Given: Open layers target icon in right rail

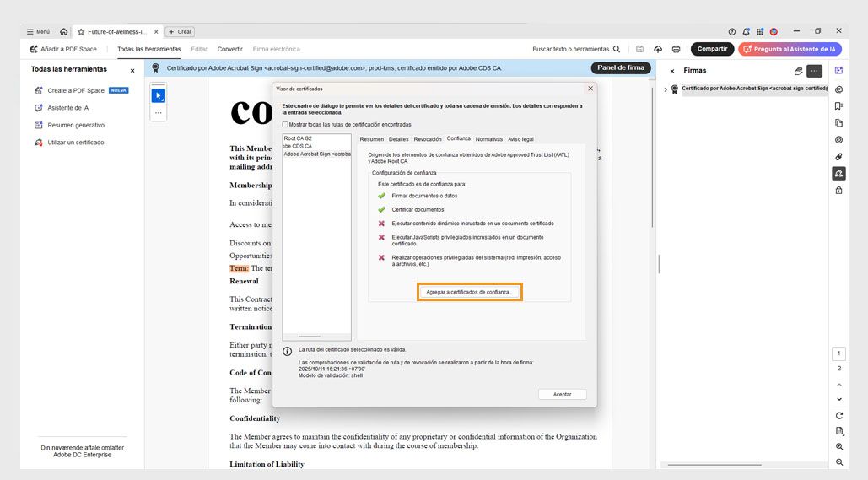Looking at the screenshot, I should point(838,139).
